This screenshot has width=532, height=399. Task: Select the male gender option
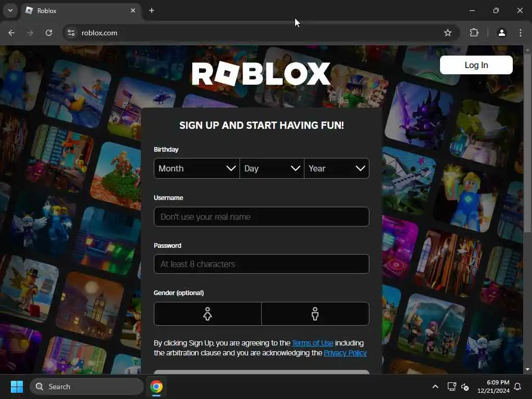(x=315, y=314)
